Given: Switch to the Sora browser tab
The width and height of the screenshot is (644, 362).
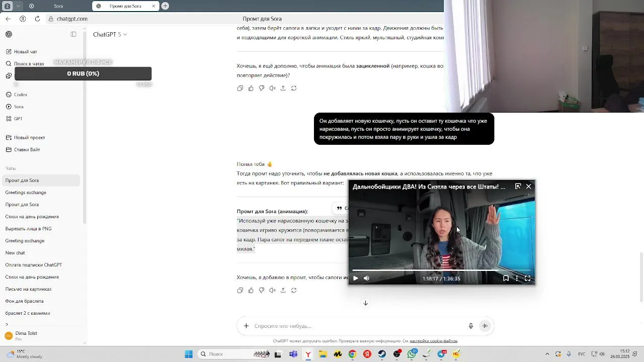Looking at the screenshot, I should coord(58,6).
